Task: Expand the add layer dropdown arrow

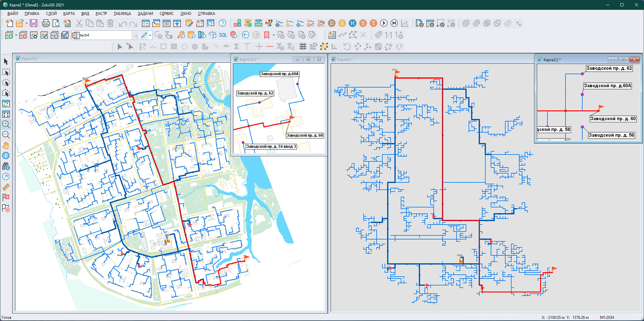Action: tap(16, 35)
